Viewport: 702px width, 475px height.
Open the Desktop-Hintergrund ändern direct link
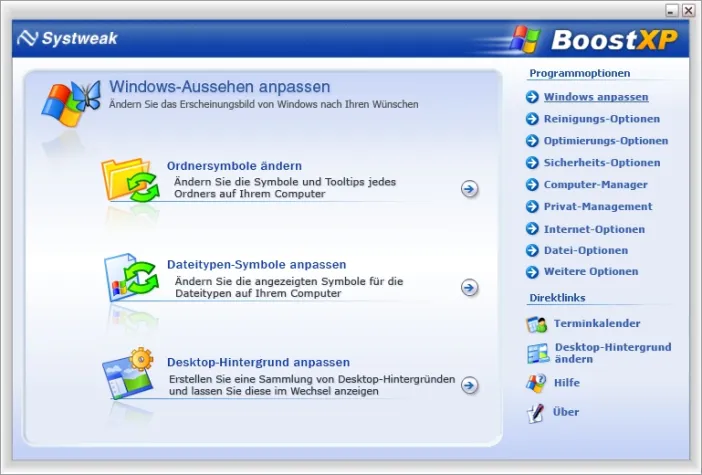click(613, 353)
